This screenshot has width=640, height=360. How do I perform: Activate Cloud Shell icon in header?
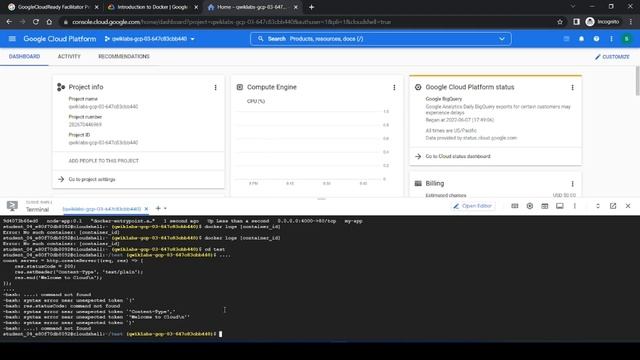[x=566, y=39]
